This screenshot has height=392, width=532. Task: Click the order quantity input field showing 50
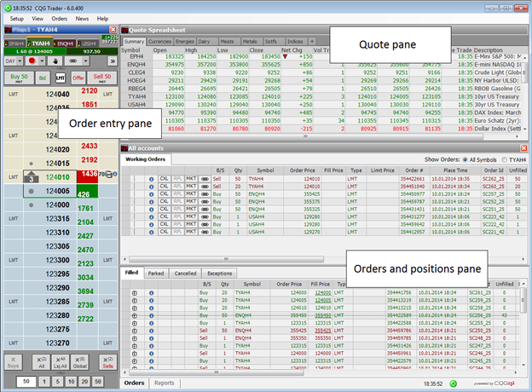click(26, 382)
